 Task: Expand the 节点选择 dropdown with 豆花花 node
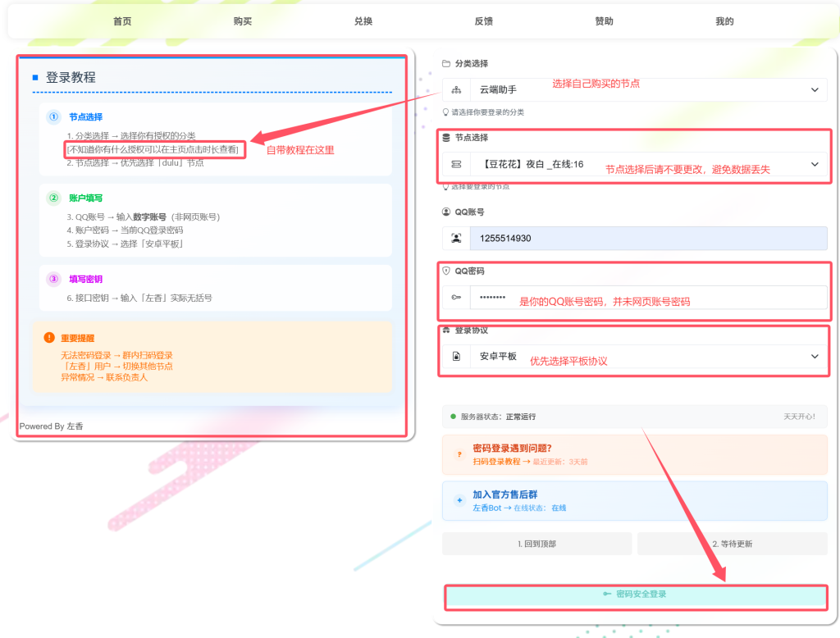648,165
